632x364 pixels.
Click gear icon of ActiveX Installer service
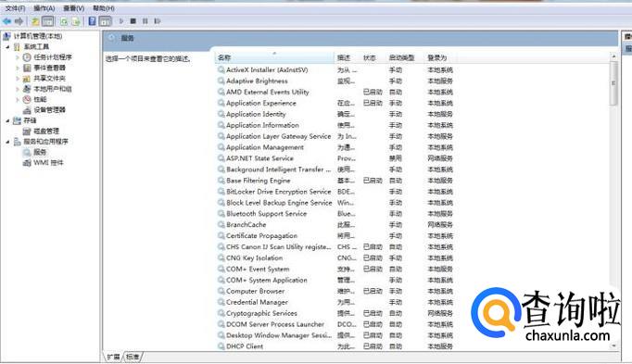221,69
